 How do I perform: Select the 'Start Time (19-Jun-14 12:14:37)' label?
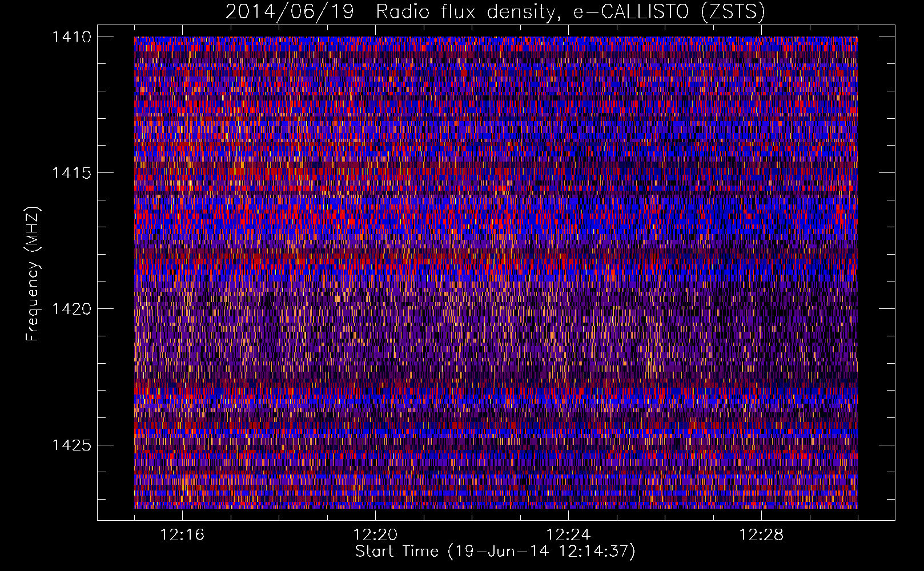pyautogui.click(x=495, y=552)
